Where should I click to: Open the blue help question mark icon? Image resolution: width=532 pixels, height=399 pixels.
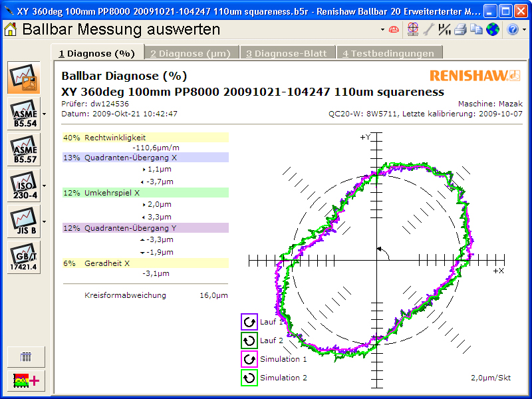click(x=513, y=29)
